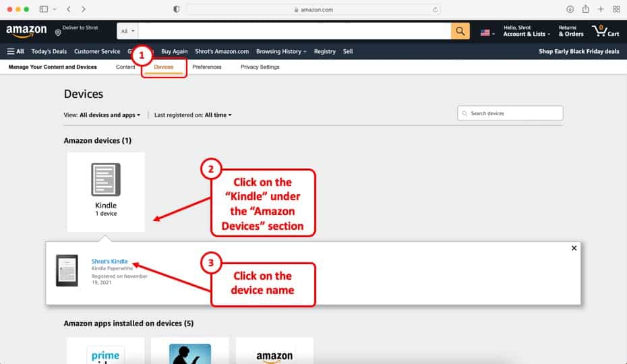Switch to the Content tab

pos(125,67)
